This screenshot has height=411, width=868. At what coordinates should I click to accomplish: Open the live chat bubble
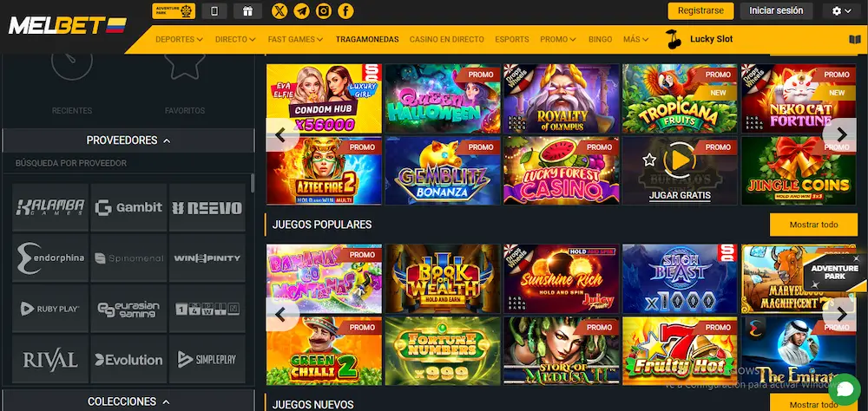point(845,389)
